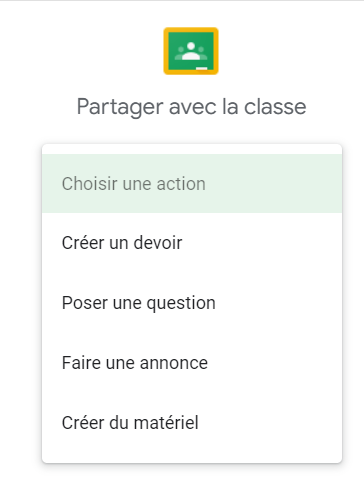This screenshot has width=364, height=480.
Task: Click the white chalk mark on the logo
Action: [x=202, y=69]
